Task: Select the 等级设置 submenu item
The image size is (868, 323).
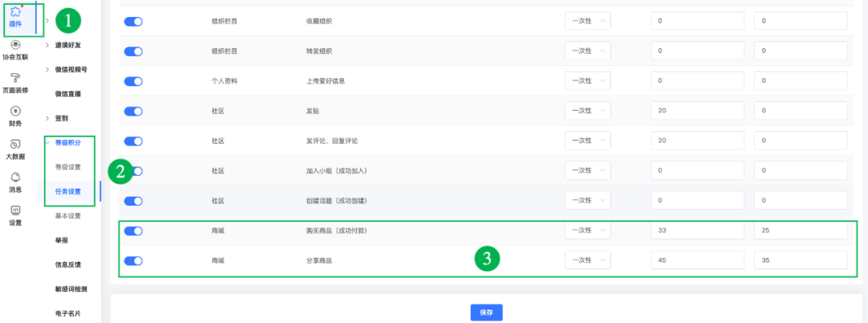Action: tap(68, 167)
